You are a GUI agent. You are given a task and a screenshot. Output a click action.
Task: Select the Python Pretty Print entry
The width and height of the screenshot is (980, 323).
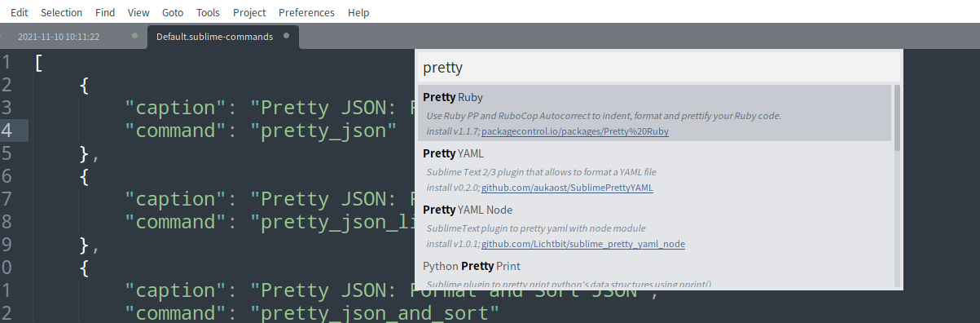pos(655,272)
